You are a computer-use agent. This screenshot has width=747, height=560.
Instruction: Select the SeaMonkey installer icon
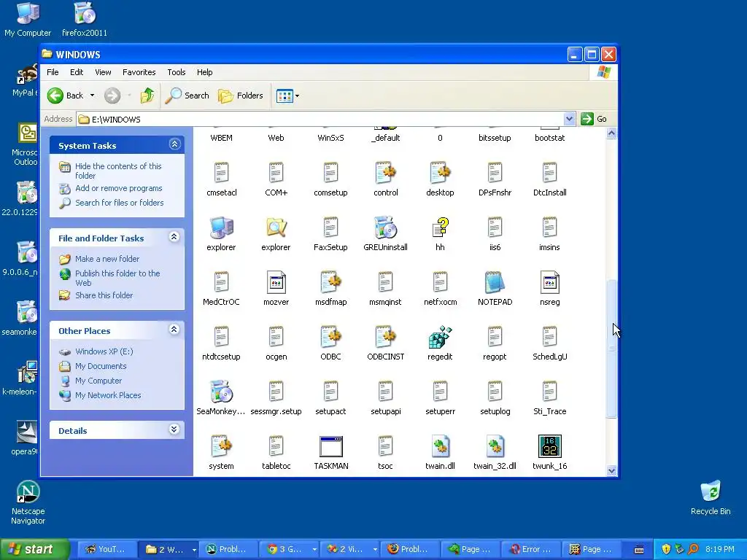pyautogui.click(x=221, y=392)
